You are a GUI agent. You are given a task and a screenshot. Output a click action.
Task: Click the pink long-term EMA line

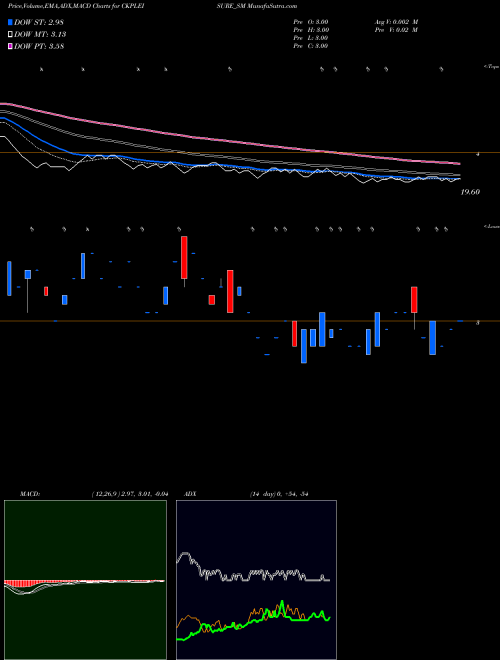231,141
